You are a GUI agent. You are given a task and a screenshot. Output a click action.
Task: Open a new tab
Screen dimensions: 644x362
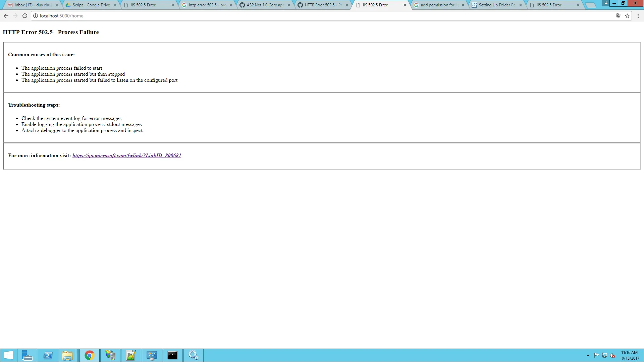click(590, 5)
